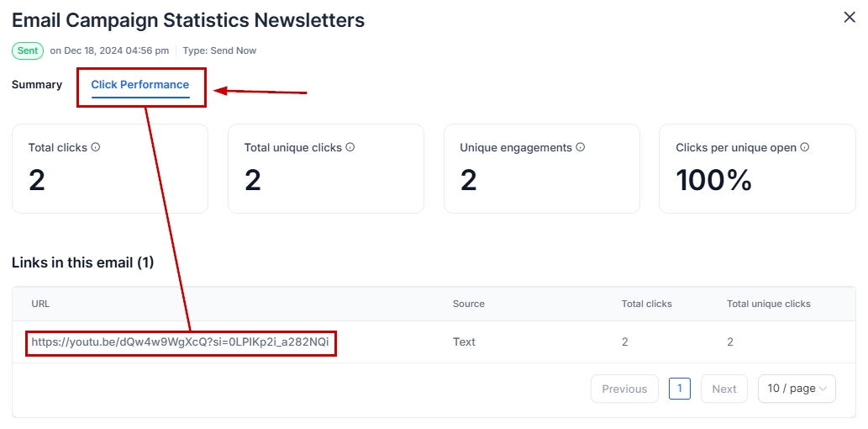Close the campaign statistics dialog
Screen dimensions: 868x429
(x=850, y=18)
